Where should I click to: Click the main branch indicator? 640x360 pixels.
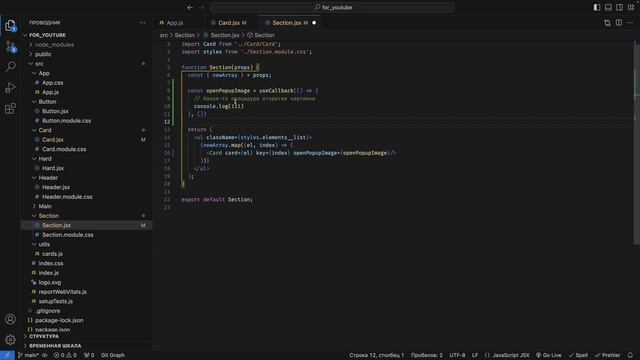(x=28, y=355)
